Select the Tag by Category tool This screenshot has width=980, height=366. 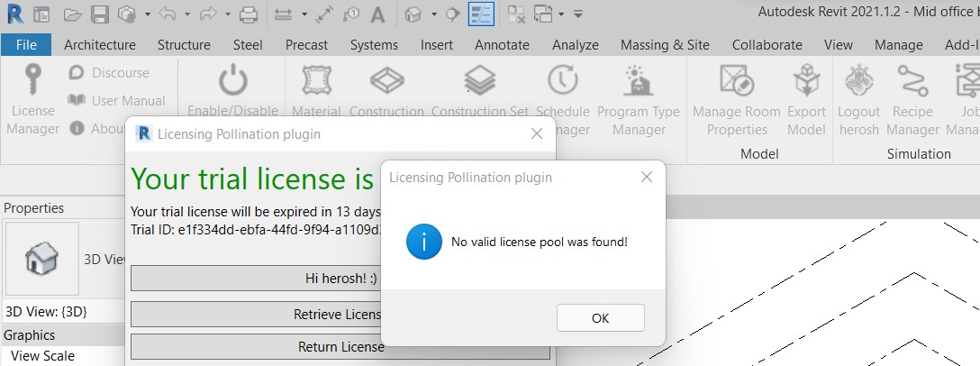pos(352,14)
